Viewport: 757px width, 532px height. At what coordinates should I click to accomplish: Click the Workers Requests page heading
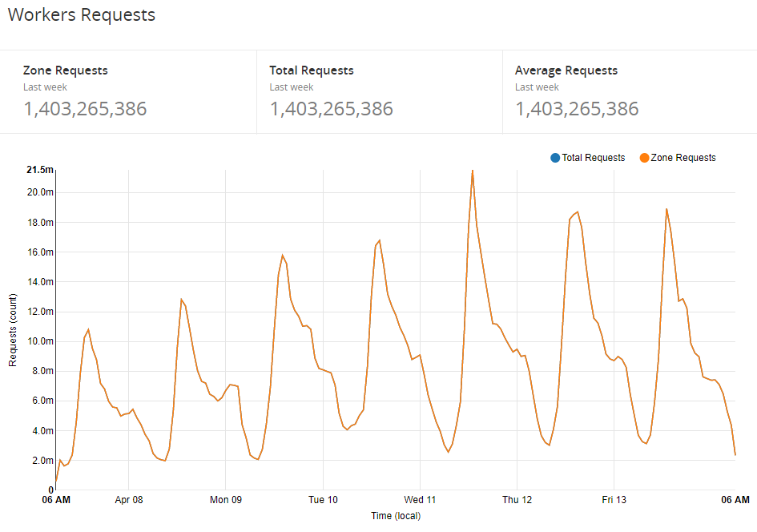pyautogui.click(x=82, y=14)
